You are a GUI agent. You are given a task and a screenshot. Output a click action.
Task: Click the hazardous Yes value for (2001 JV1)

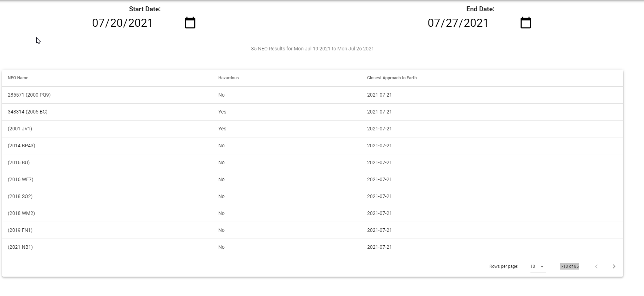pos(222,129)
